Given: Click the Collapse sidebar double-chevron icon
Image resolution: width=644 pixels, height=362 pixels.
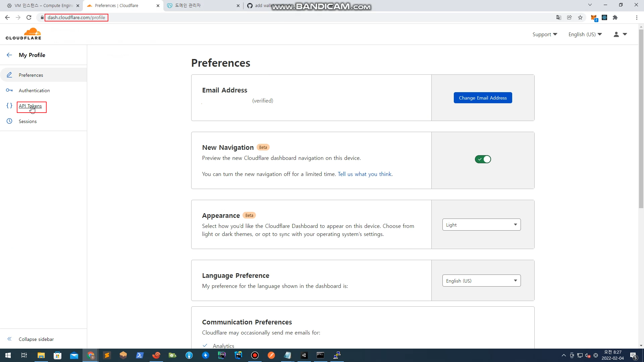Looking at the screenshot, I should tap(9, 339).
